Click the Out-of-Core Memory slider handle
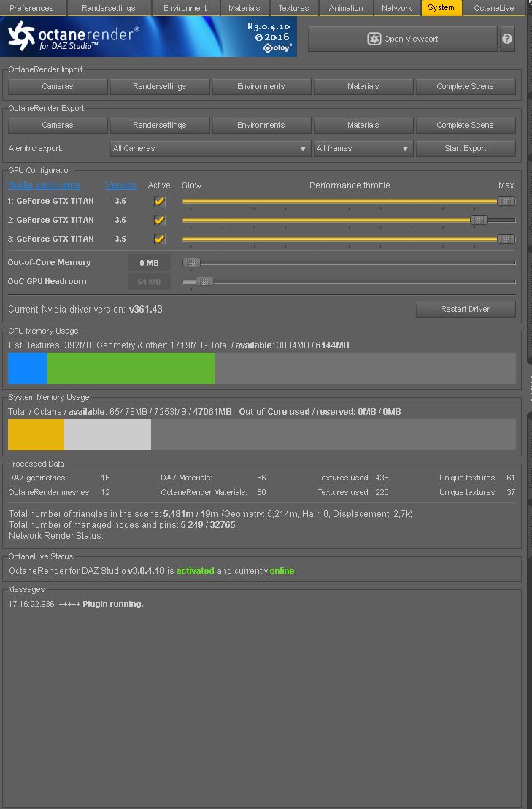This screenshot has height=809, width=532. [192, 263]
